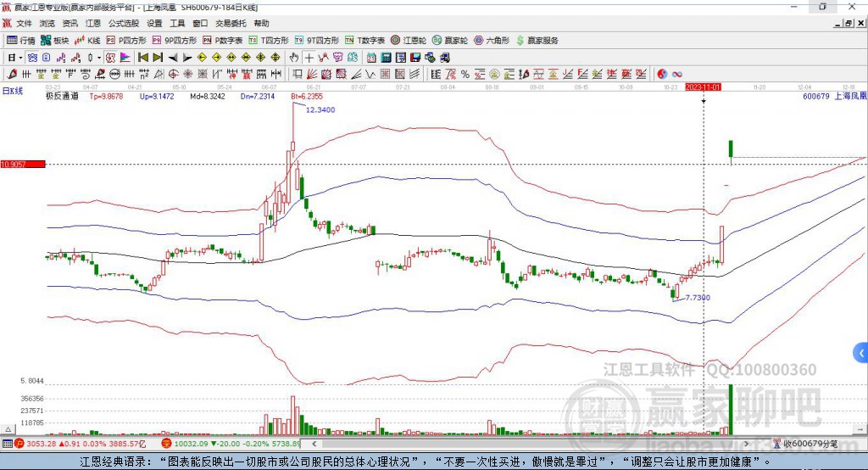Click 收600679分笔 in the status bar
The height and width of the screenshot is (470, 868).
[810, 444]
